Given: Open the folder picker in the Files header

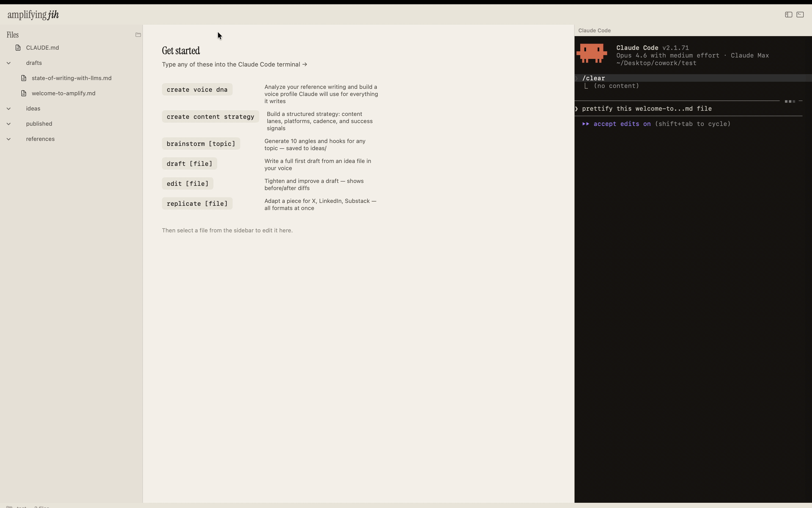Looking at the screenshot, I should 138,35.
